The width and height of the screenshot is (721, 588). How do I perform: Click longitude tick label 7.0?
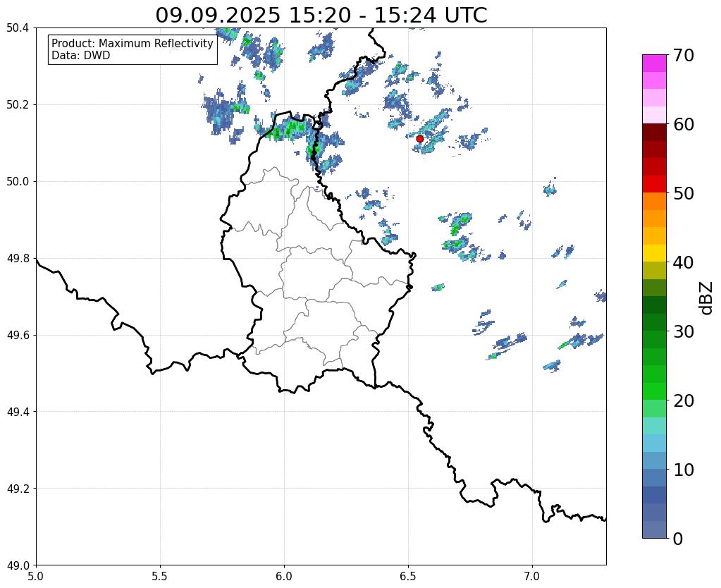[532, 576]
